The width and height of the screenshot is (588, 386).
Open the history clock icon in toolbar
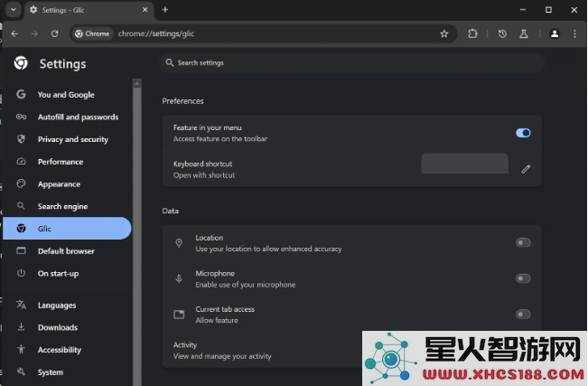(x=502, y=33)
